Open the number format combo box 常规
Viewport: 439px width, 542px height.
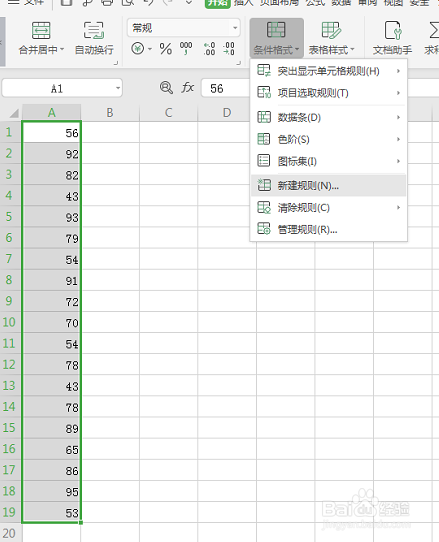184,28
